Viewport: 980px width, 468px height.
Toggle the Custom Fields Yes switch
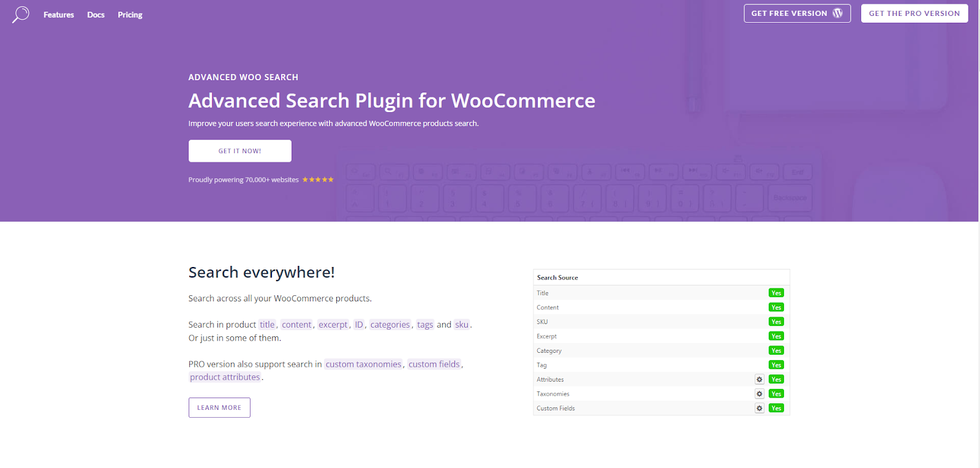coord(776,408)
